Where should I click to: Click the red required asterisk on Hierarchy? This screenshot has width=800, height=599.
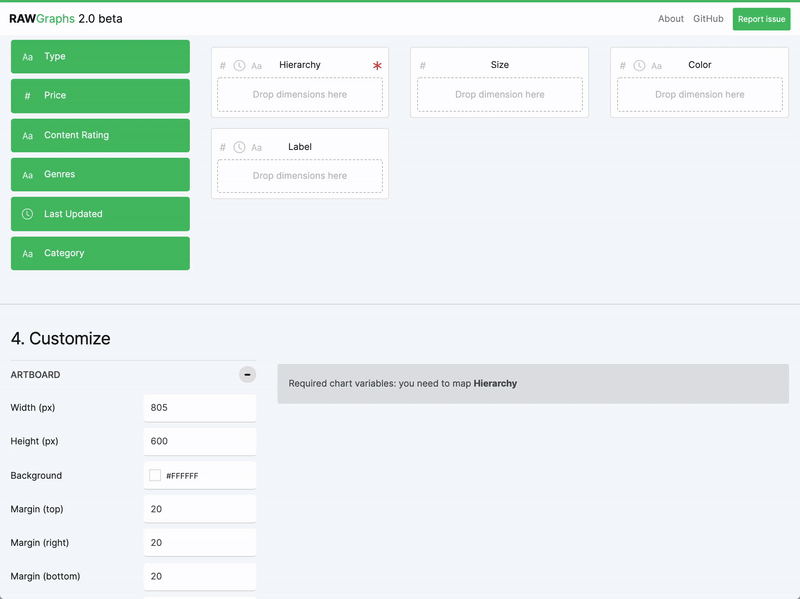(x=377, y=66)
